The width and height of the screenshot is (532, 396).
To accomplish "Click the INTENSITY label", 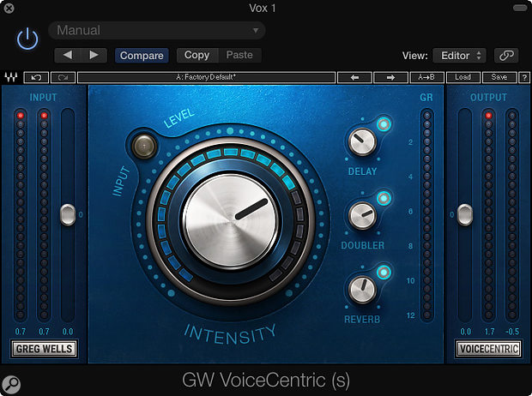I will point(230,333).
